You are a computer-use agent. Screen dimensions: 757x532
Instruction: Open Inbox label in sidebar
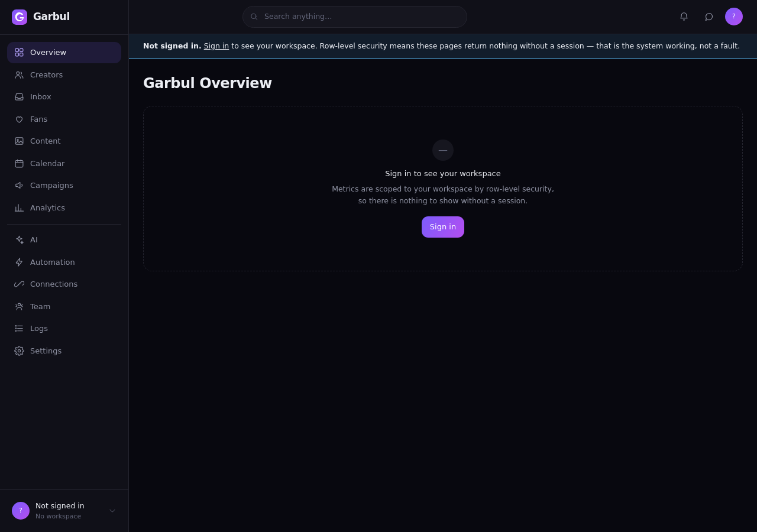41,97
